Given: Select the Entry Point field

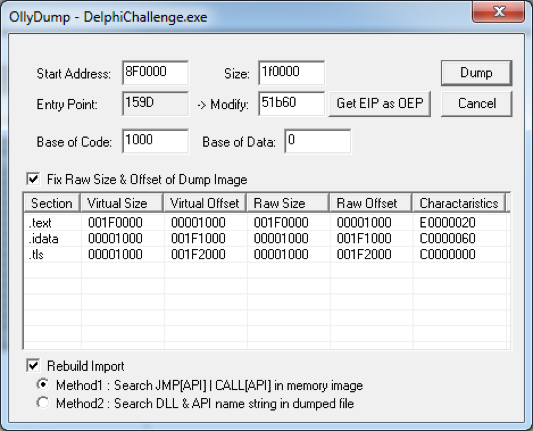Looking at the screenshot, I should click(155, 104).
